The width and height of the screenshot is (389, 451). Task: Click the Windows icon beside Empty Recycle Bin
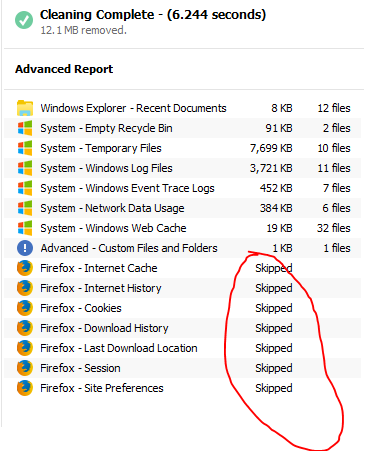(x=25, y=128)
